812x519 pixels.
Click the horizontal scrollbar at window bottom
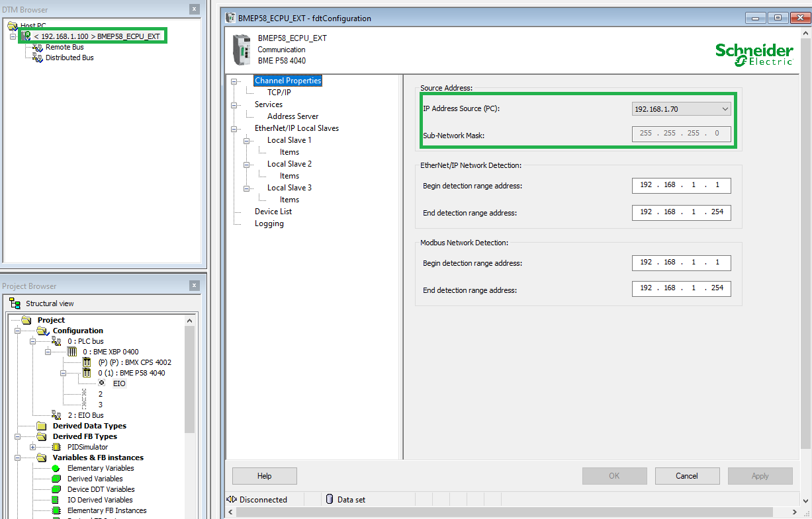504,512
